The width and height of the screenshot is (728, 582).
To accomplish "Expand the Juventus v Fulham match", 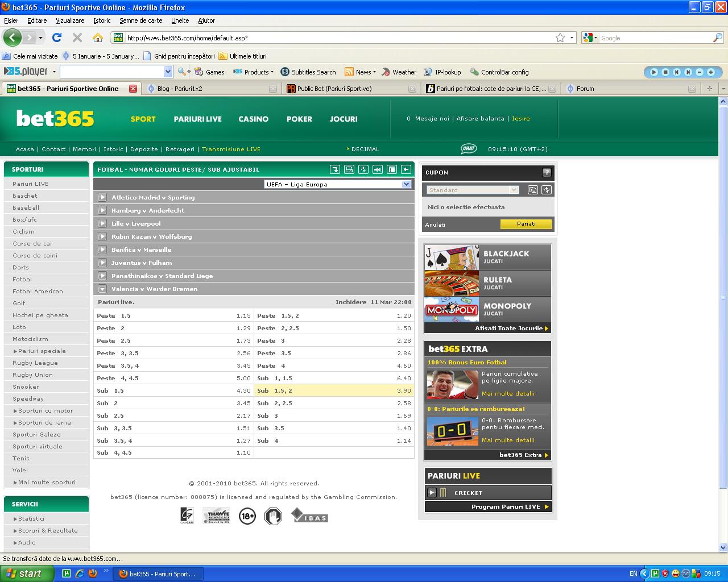I will (102, 263).
